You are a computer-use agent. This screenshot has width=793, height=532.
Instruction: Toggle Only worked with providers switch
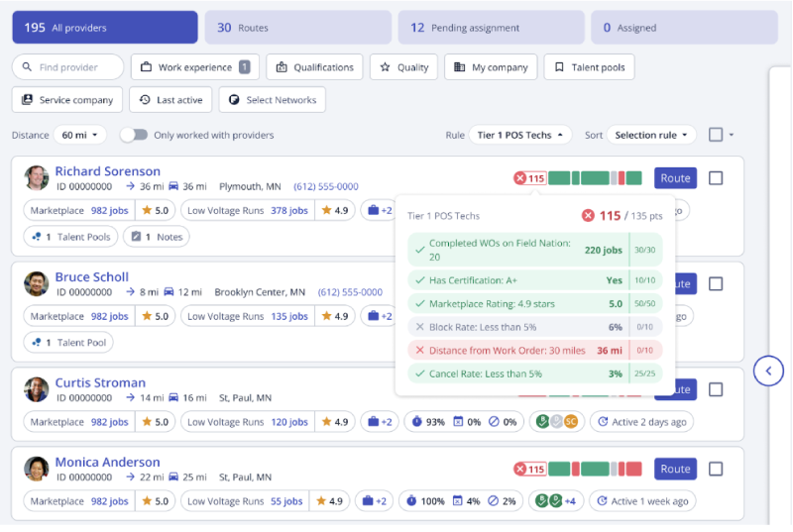click(x=134, y=135)
